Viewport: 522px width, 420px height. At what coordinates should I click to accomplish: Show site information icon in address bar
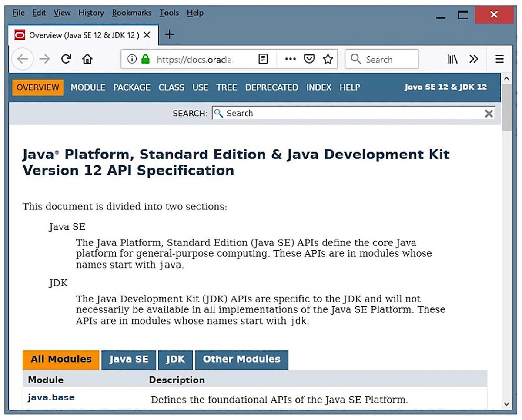132,59
